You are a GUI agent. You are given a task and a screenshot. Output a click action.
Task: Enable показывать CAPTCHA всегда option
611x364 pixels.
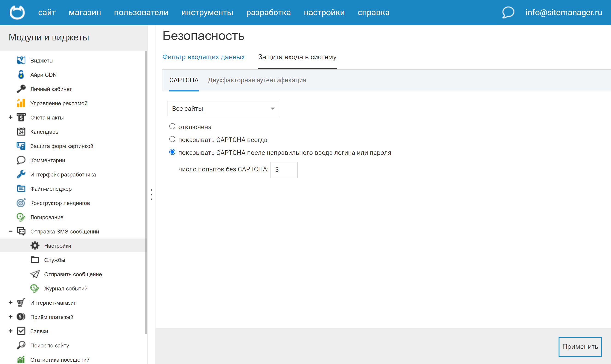(172, 139)
